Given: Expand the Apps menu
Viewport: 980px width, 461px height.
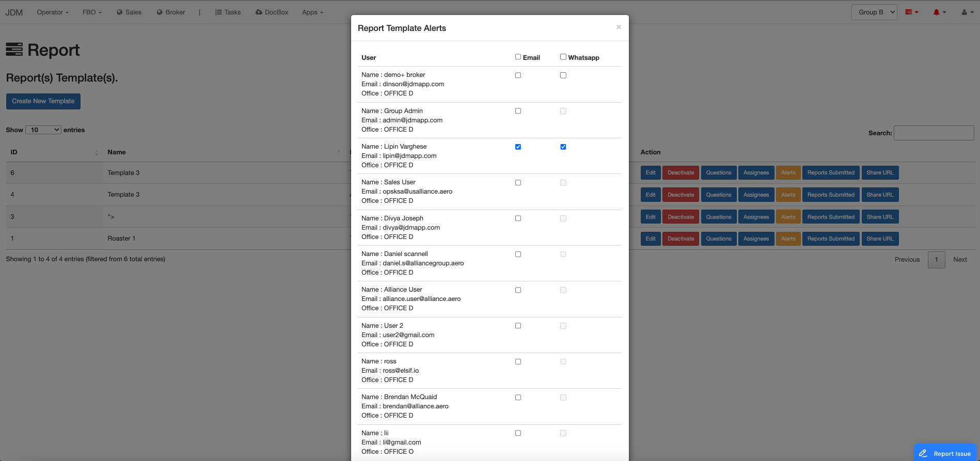Looking at the screenshot, I should [312, 12].
